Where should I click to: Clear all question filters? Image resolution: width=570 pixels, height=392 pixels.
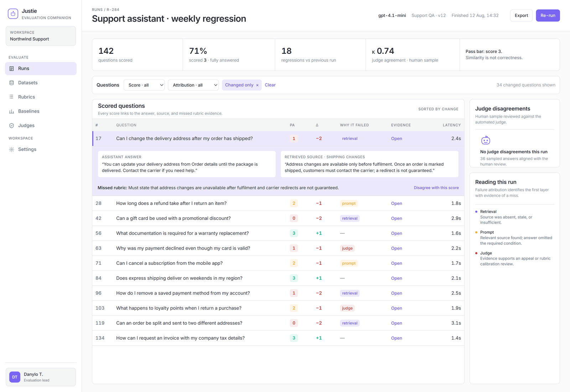pyautogui.click(x=270, y=85)
